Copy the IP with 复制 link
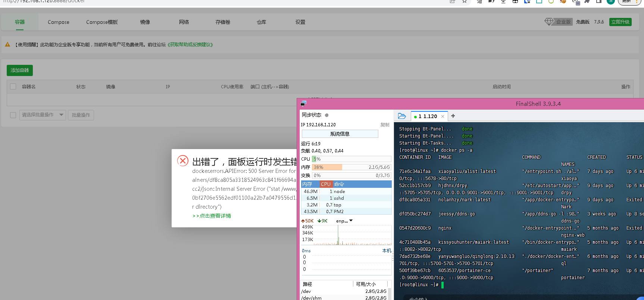The width and height of the screenshot is (644, 300). click(385, 125)
